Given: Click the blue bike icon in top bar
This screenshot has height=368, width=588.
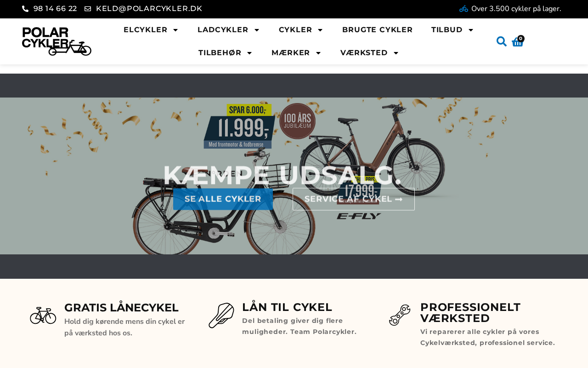Looking at the screenshot, I should tap(464, 9).
